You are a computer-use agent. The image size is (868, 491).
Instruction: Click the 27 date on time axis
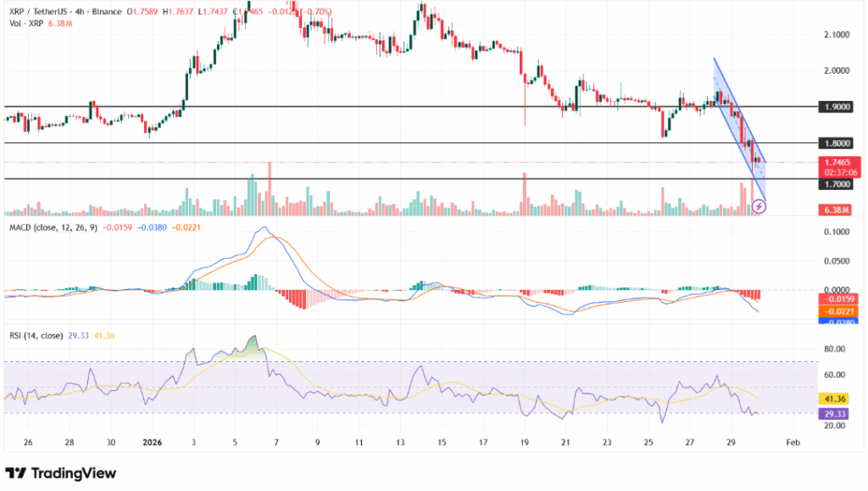coord(690,443)
